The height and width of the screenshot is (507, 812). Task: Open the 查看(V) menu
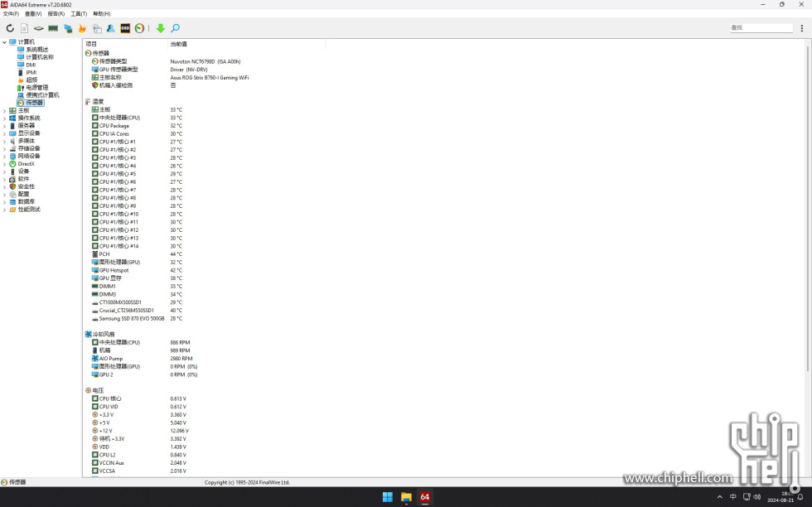[x=33, y=14]
